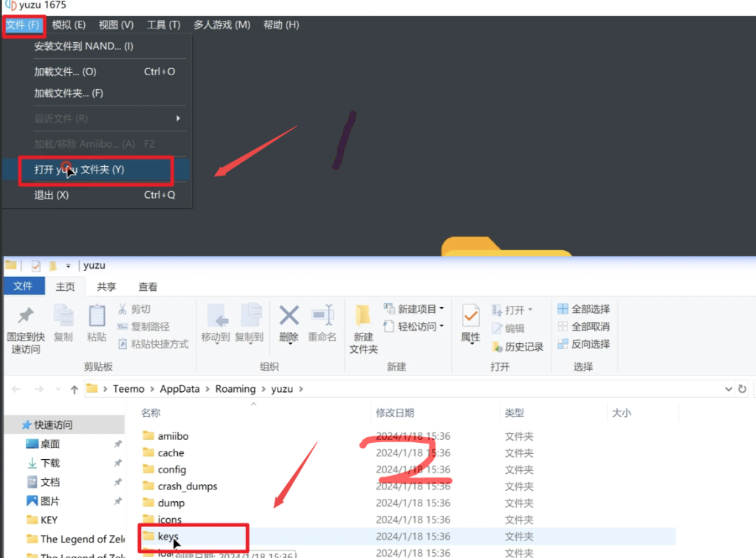Open the 打开 dropdown in ribbon
Viewport: 756px width, 558px height.
[x=512, y=310]
